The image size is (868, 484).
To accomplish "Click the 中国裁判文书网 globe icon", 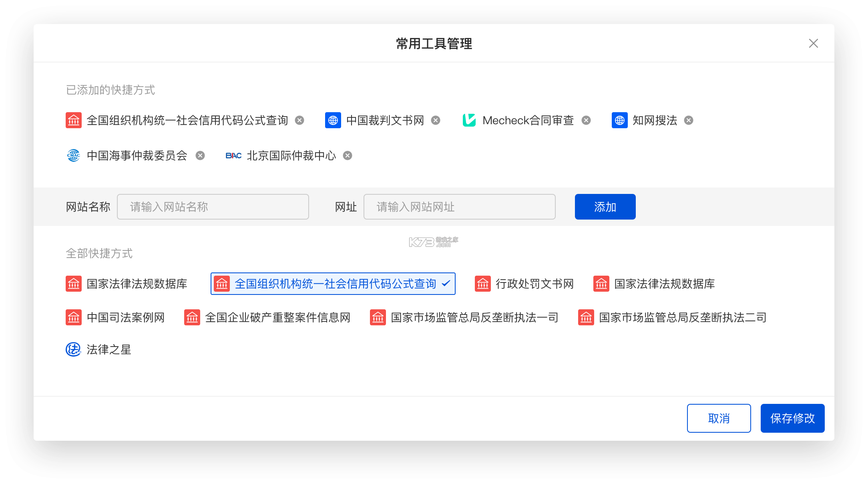I will [333, 120].
